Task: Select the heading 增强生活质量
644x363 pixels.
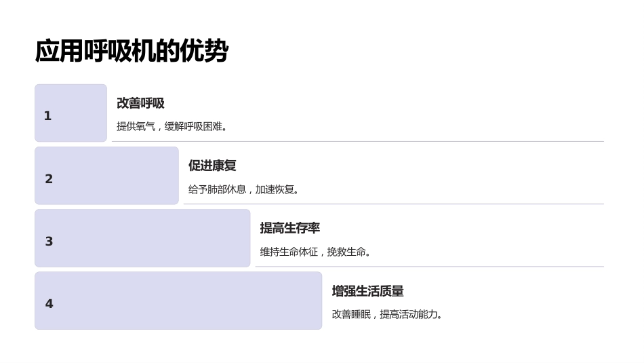Action: 367,291
